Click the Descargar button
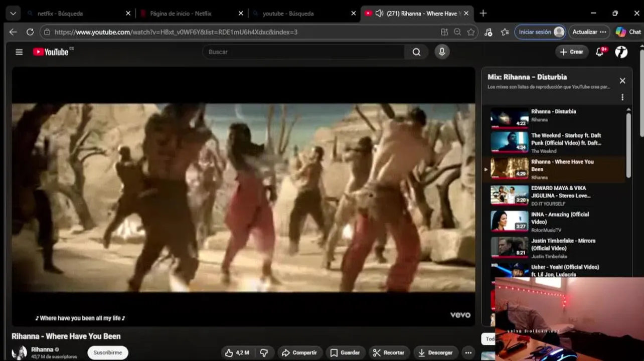 435,352
